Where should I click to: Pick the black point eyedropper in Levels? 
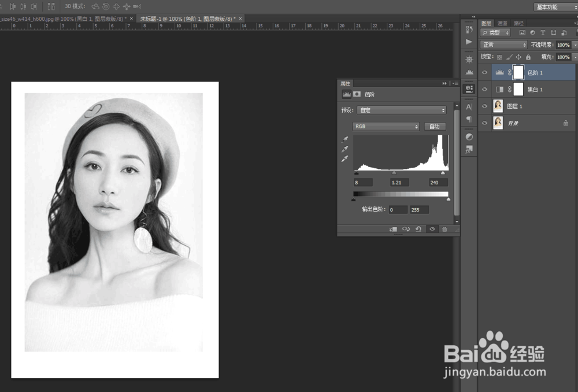[x=344, y=139]
